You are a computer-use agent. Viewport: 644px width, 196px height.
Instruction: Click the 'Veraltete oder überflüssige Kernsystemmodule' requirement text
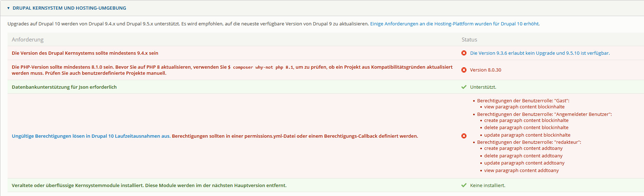coord(149,185)
